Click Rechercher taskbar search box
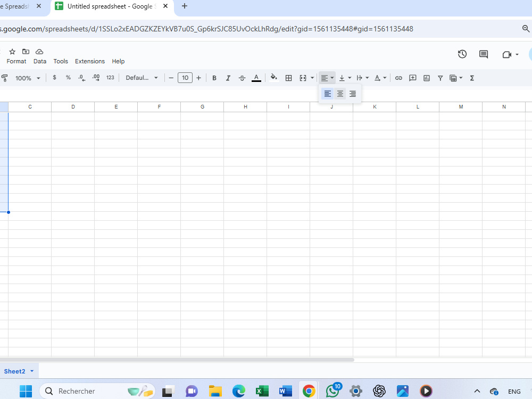Screen dimensions: 532x399 point(97,391)
